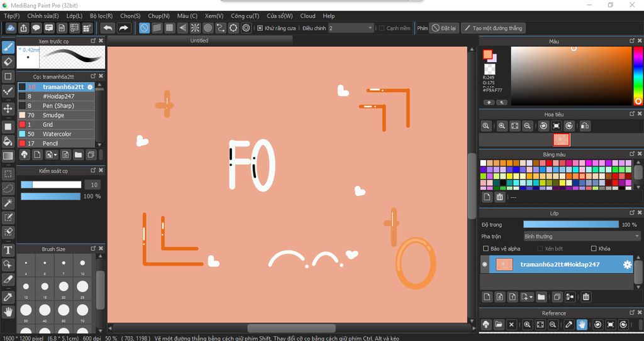Undock the Brush Size panel
The image size is (644, 341).
pos(93,248)
